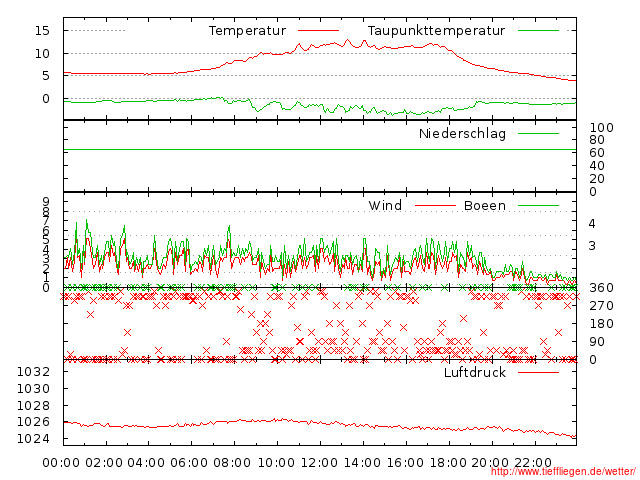Click the 180 wind direction axis label
Image resolution: width=640 pixels, height=480 pixels.
(x=601, y=324)
